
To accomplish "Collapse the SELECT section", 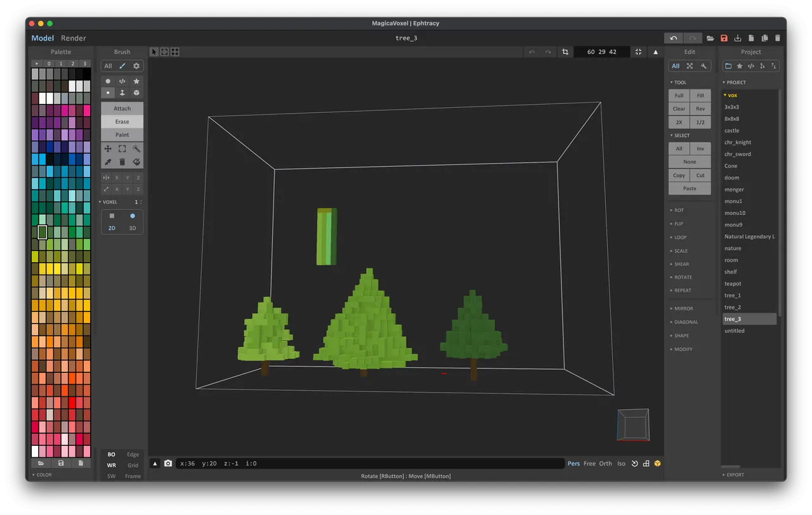I will click(x=680, y=136).
